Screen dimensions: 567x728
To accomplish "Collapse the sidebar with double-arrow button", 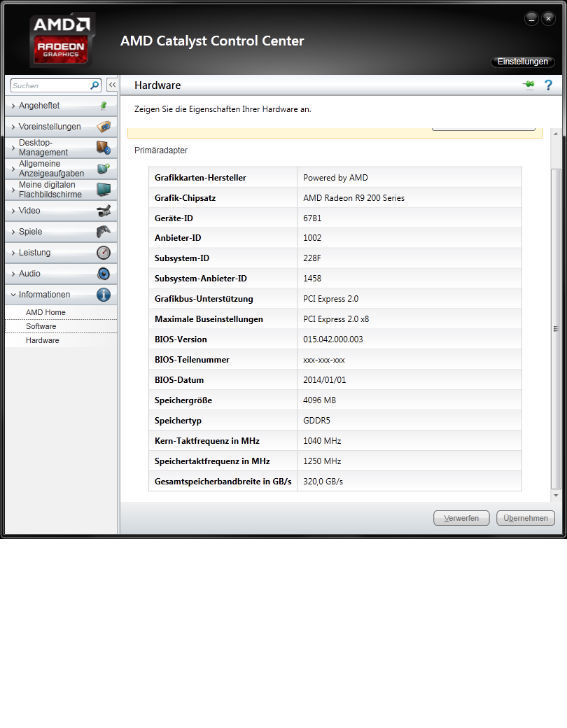I will (x=112, y=85).
